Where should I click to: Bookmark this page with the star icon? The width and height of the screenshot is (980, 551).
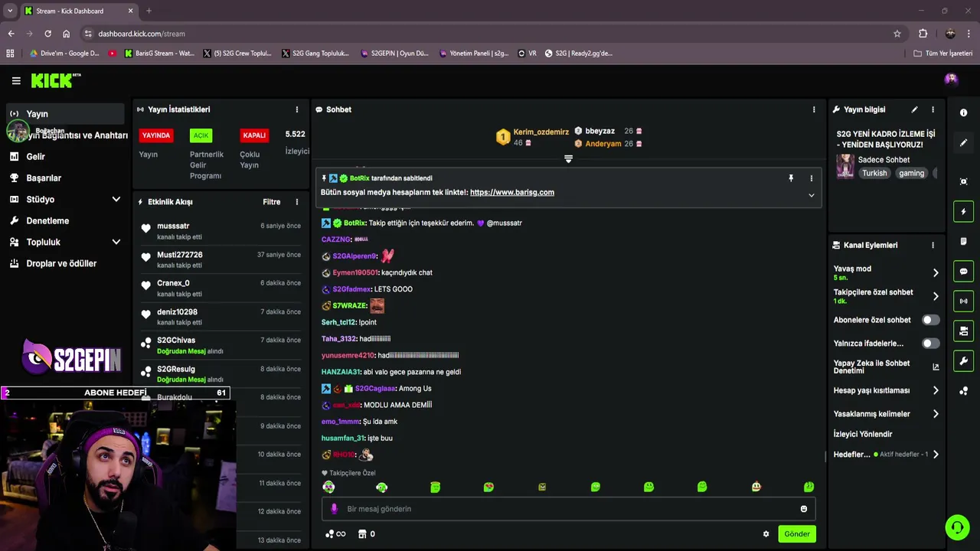pyautogui.click(x=897, y=34)
